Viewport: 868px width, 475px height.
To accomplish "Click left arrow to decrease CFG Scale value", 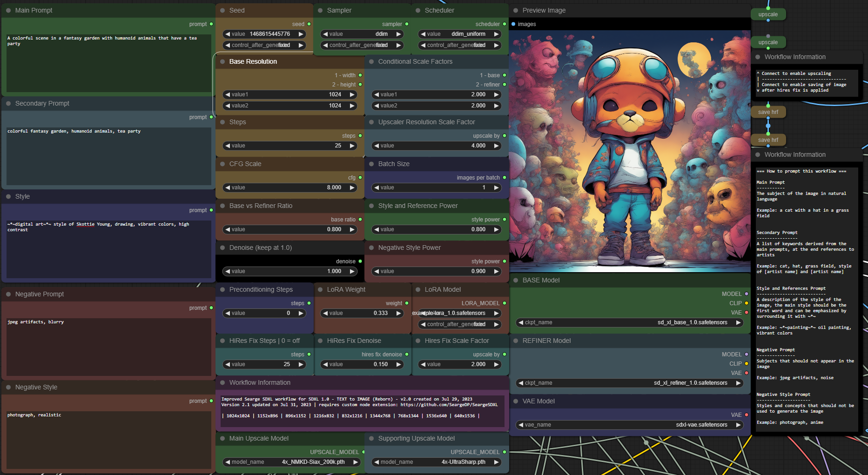I will 228,187.
